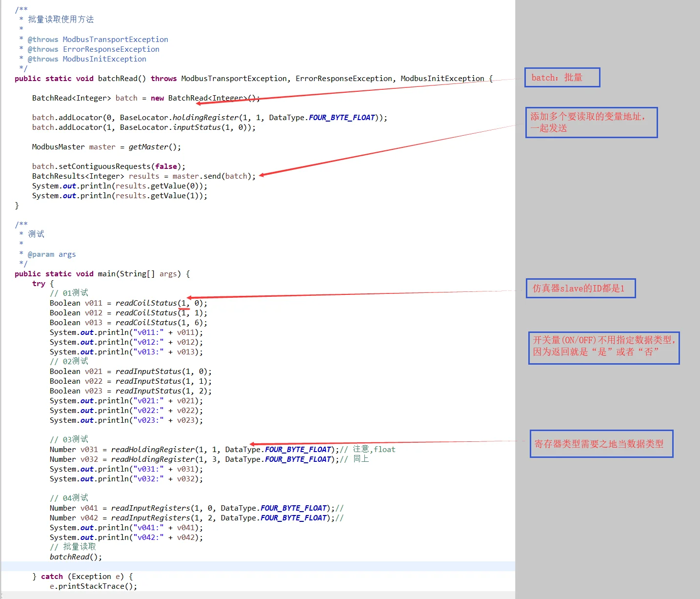Click readHoldingRegister on the v031 line
The image size is (700, 599).
click(153, 450)
